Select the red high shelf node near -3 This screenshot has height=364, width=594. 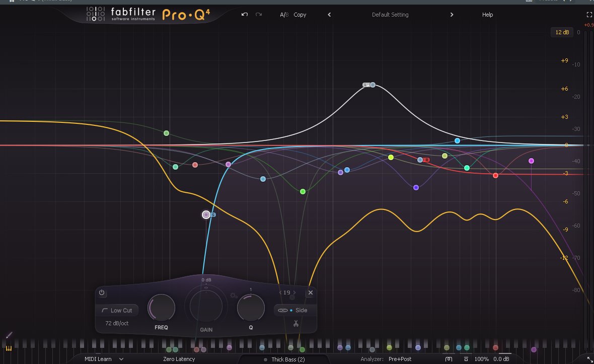(495, 175)
